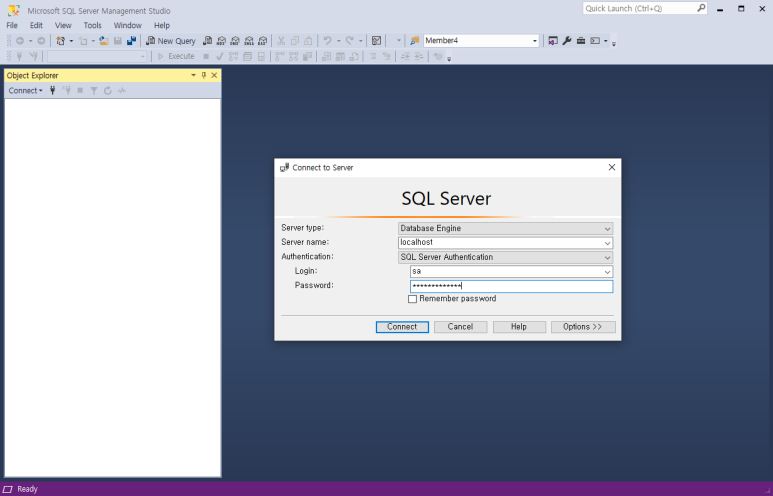Open the File menu
This screenshot has width=773, height=496.
(x=12, y=25)
